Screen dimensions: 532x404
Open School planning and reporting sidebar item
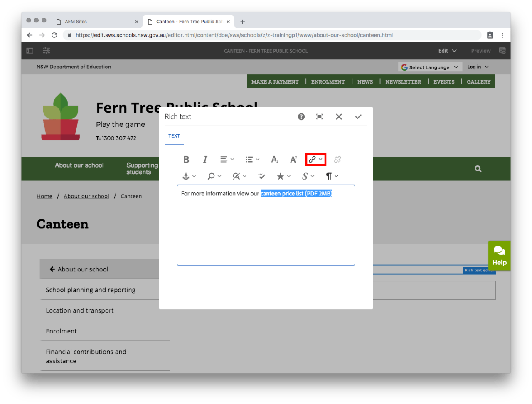pos(91,290)
